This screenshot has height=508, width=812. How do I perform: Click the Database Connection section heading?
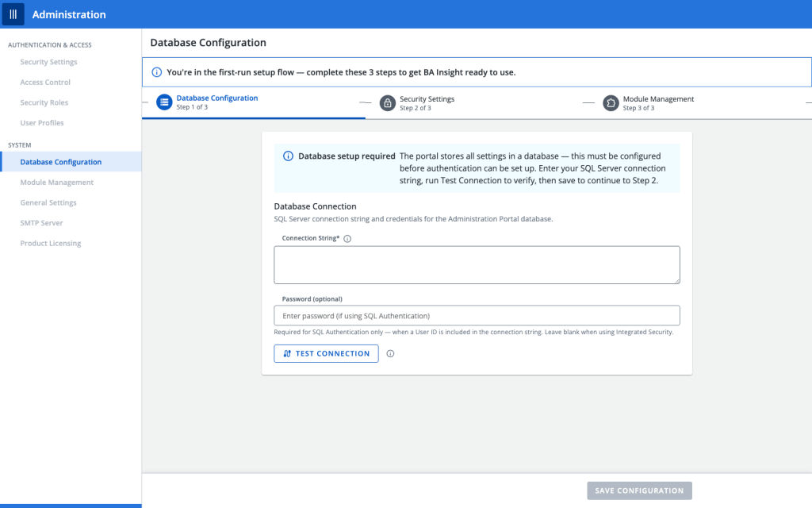tap(315, 206)
